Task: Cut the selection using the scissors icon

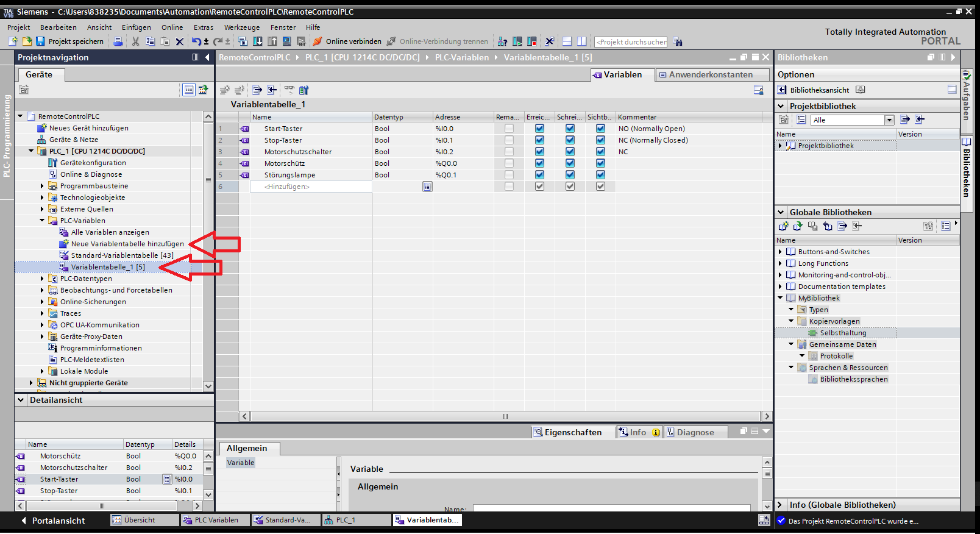Action: [x=135, y=41]
